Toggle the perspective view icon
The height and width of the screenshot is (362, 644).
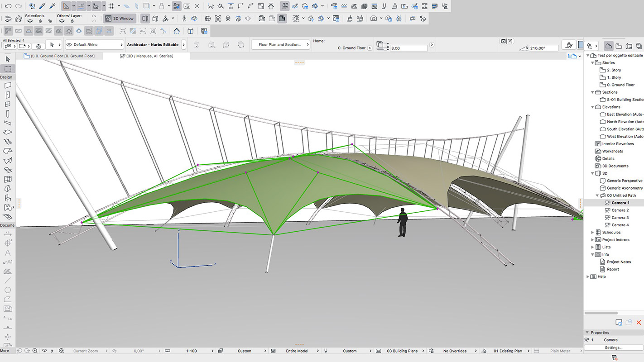click(145, 19)
